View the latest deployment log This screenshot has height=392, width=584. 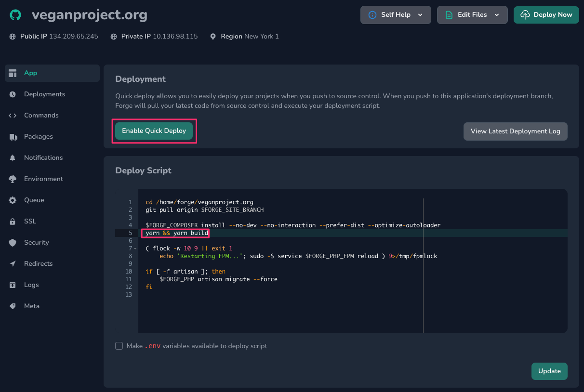click(515, 131)
